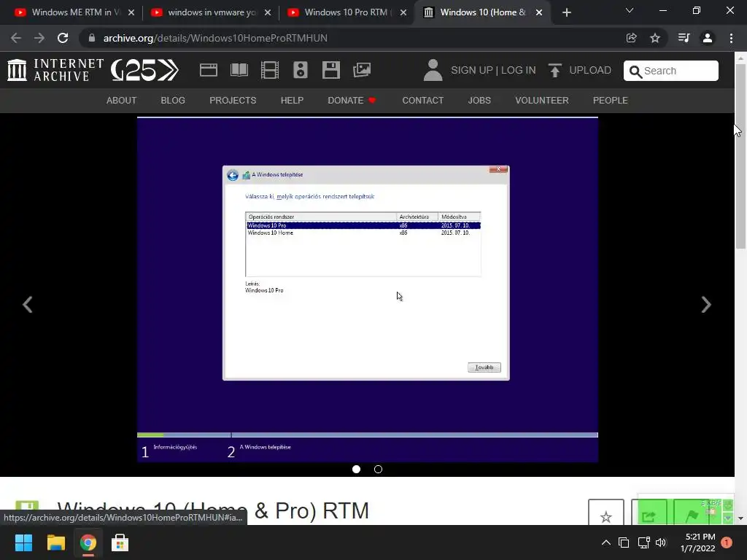
Task: Open JOBS link
Action: click(x=479, y=101)
